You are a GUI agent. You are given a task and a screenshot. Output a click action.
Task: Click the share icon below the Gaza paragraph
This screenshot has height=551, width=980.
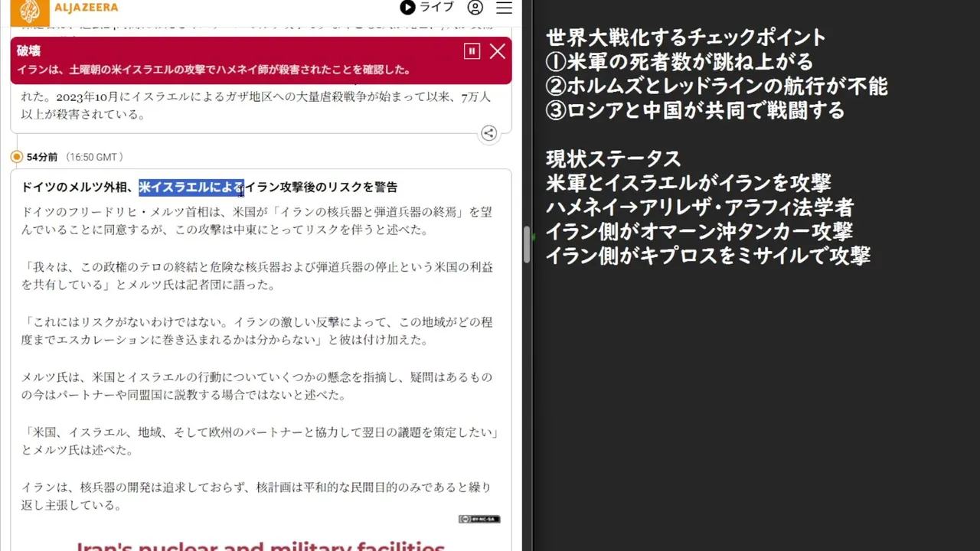click(x=488, y=133)
